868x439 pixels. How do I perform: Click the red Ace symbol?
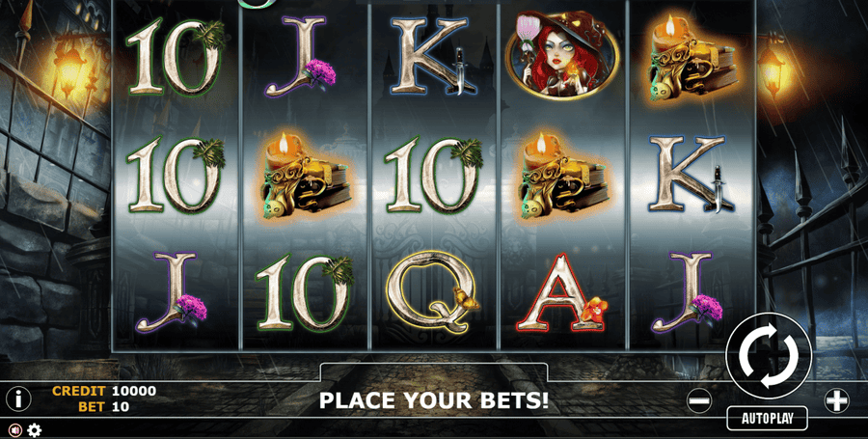(x=561, y=293)
